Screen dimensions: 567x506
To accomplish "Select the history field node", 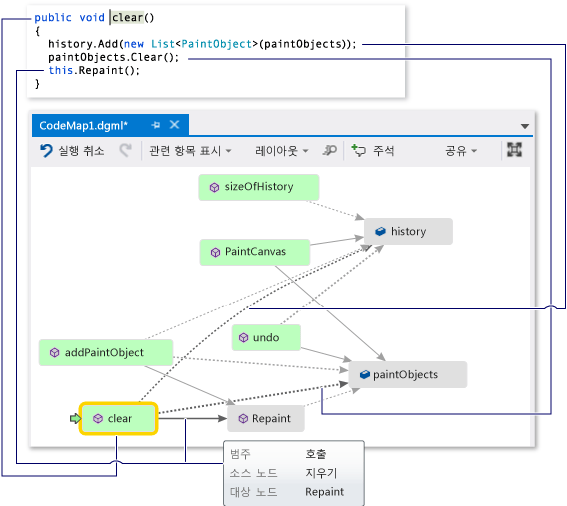I will pyautogui.click(x=408, y=231).
